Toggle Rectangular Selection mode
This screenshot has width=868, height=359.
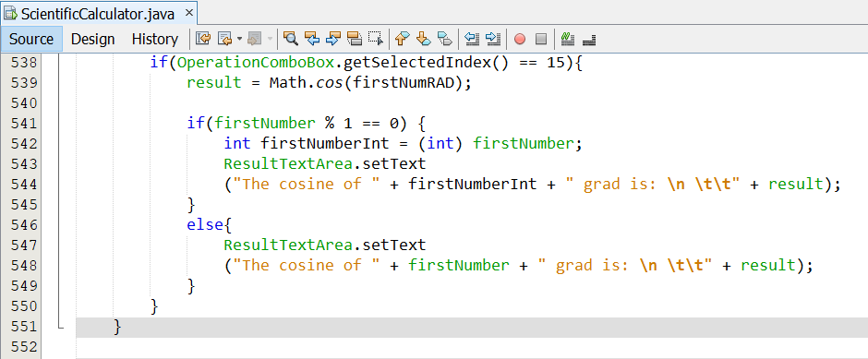tap(376, 39)
